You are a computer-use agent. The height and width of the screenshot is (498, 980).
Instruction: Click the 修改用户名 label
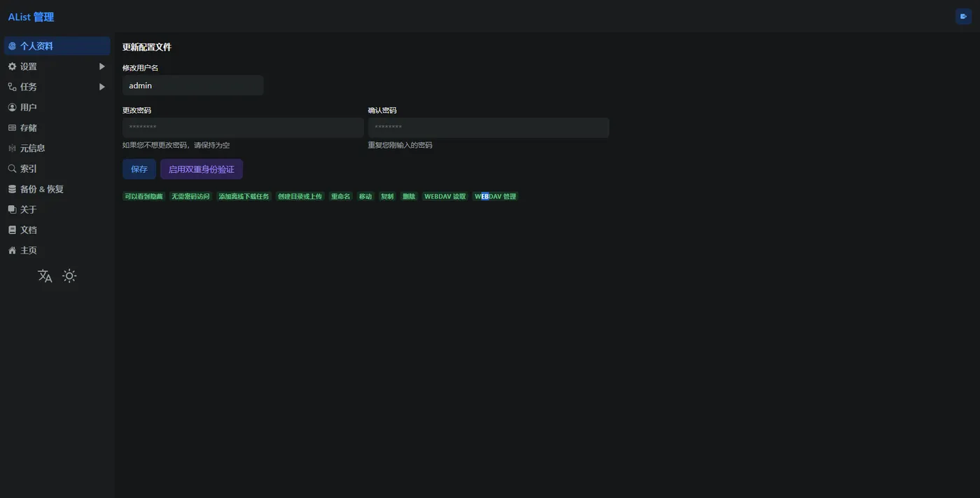[x=140, y=68]
